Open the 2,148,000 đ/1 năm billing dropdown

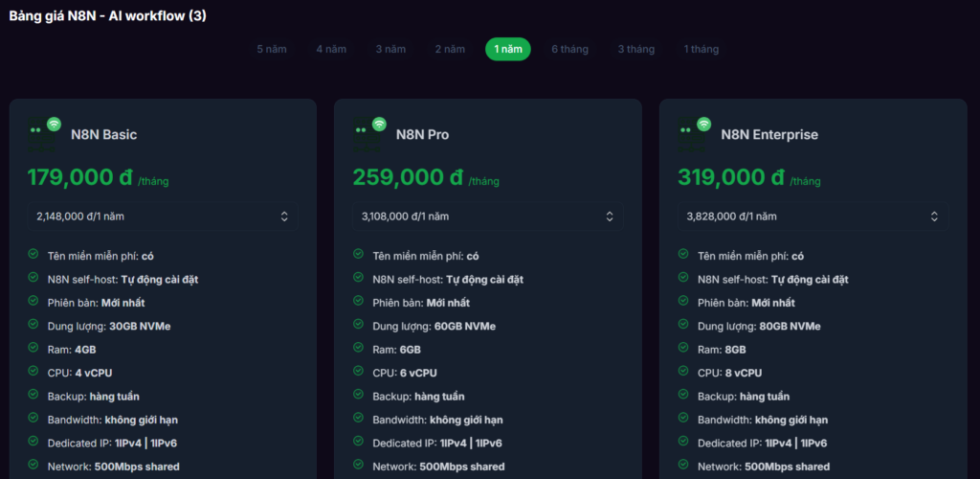pyautogui.click(x=163, y=217)
